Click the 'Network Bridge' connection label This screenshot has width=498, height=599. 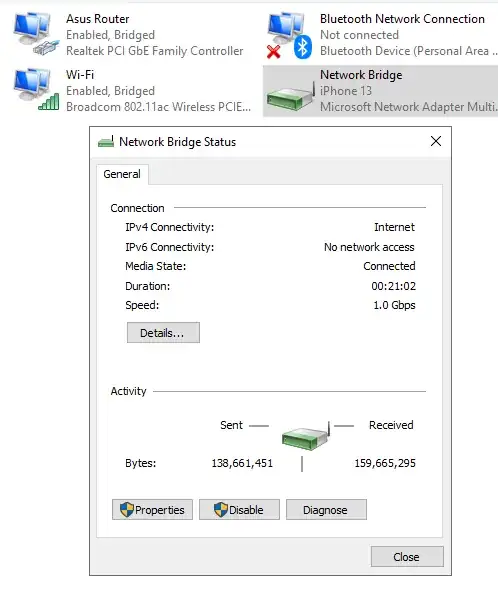(x=361, y=75)
